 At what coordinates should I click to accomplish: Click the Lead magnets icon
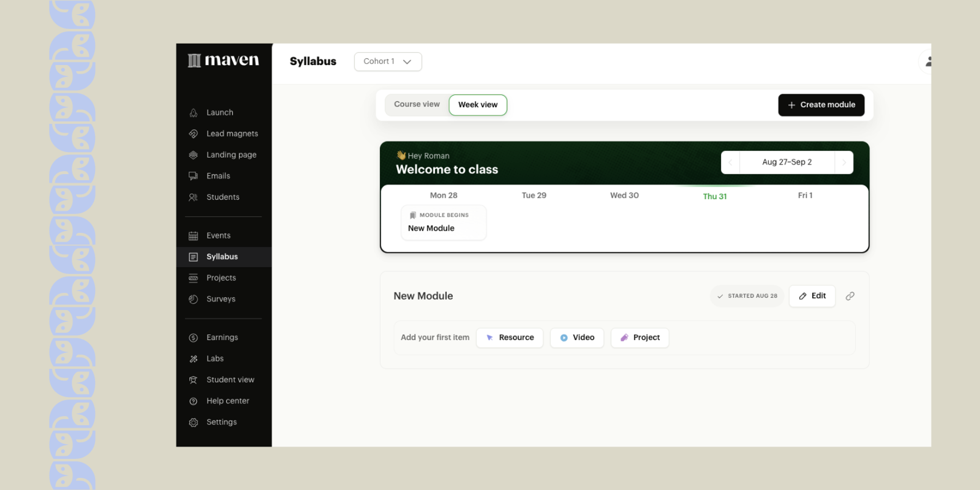pyautogui.click(x=193, y=134)
